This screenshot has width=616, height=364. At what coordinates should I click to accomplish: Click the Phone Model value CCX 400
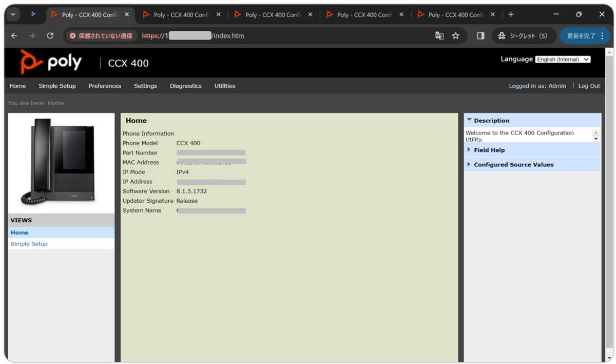coord(188,143)
